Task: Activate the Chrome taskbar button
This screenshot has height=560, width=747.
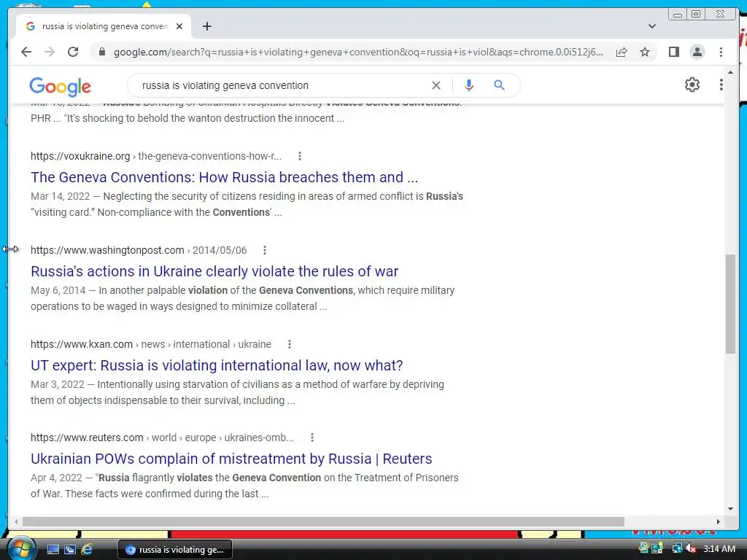Action: (x=175, y=550)
